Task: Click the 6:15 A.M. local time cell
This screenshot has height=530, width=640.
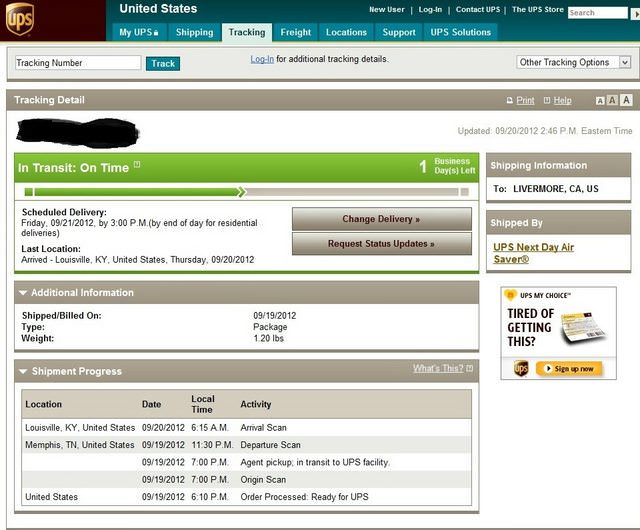Action: coord(210,428)
